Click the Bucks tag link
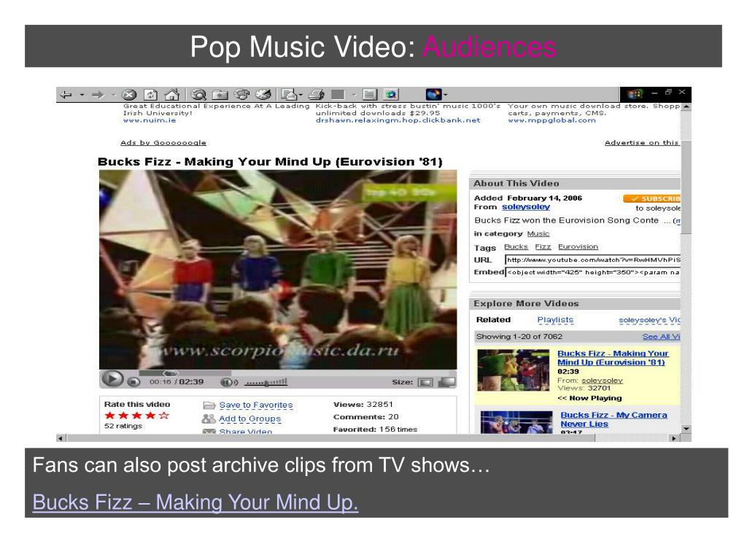 (x=516, y=246)
